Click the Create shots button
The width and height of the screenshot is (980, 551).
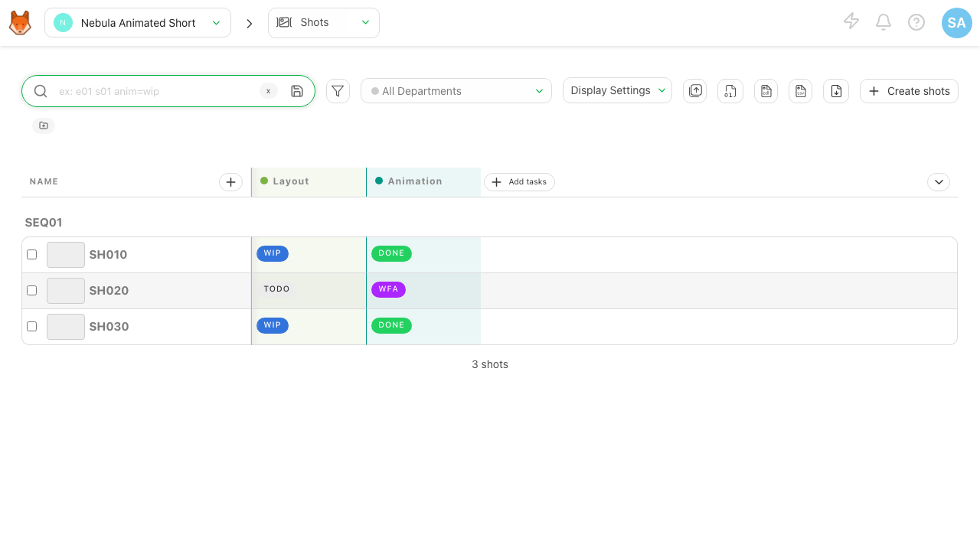pos(909,91)
